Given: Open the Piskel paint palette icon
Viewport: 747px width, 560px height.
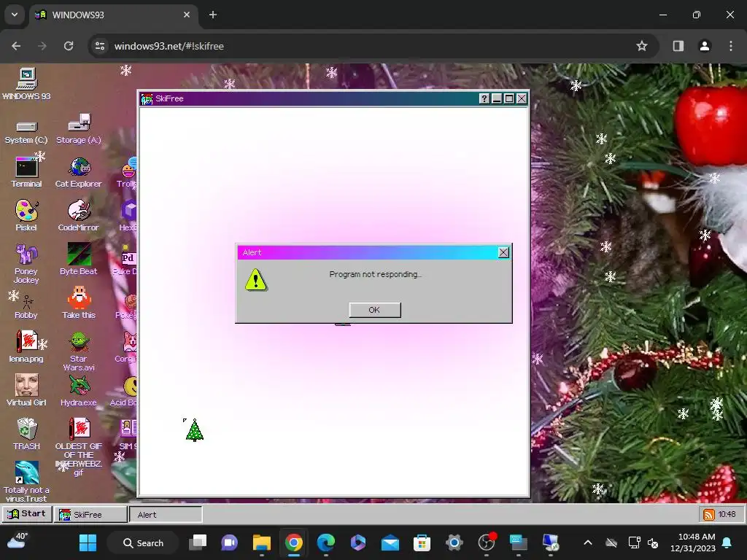Looking at the screenshot, I should click(x=26, y=216).
